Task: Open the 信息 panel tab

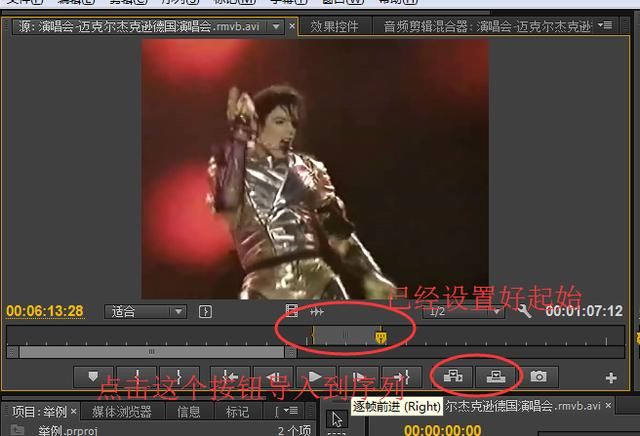Action: pos(188,411)
